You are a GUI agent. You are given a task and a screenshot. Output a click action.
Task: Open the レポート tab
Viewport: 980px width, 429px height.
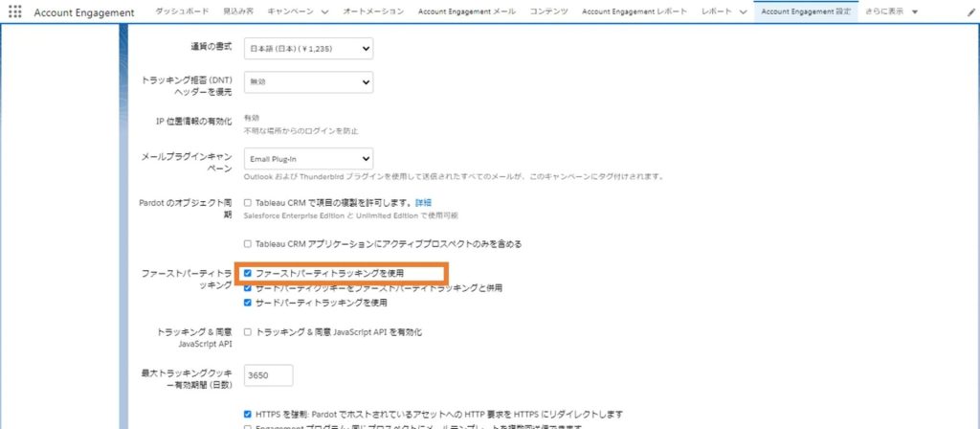pos(717,11)
